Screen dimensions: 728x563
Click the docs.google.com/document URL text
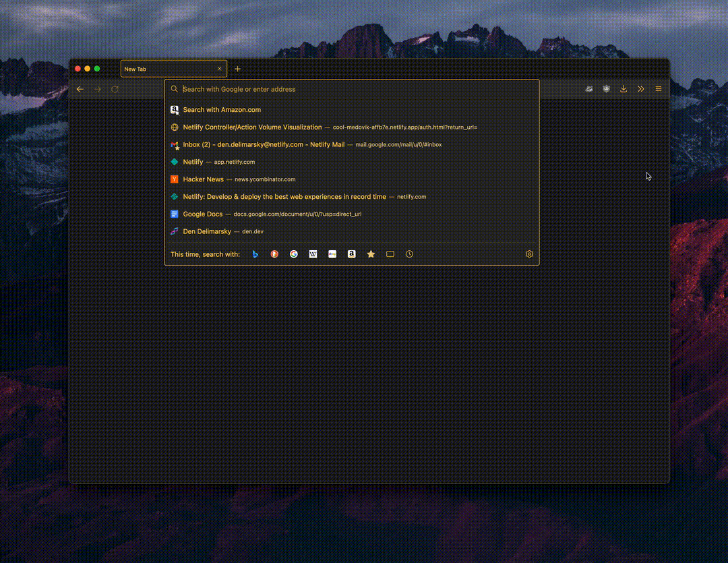pyautogui.click(x=297, y=214)
